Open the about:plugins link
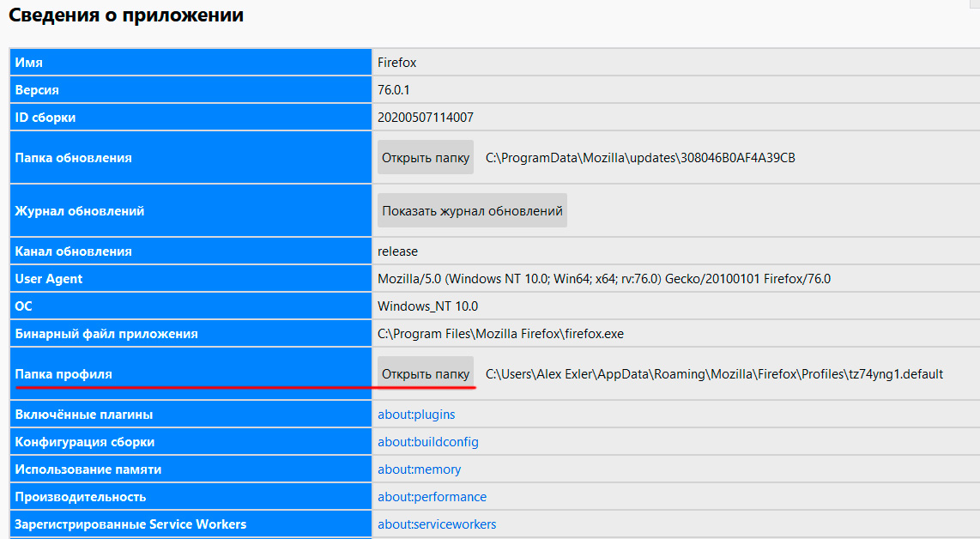The width and height of the screenshot is (980, 539). point(416,415)
